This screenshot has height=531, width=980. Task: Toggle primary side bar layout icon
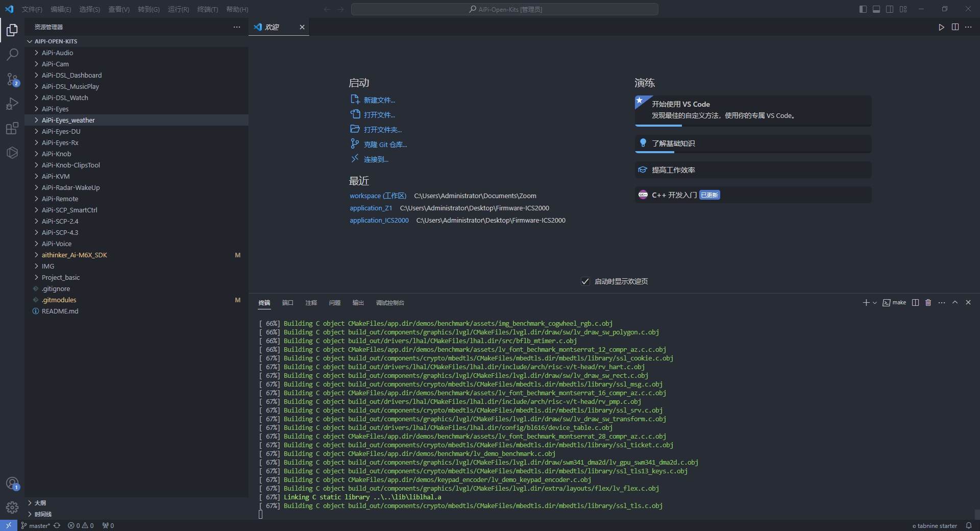[863, 9]
